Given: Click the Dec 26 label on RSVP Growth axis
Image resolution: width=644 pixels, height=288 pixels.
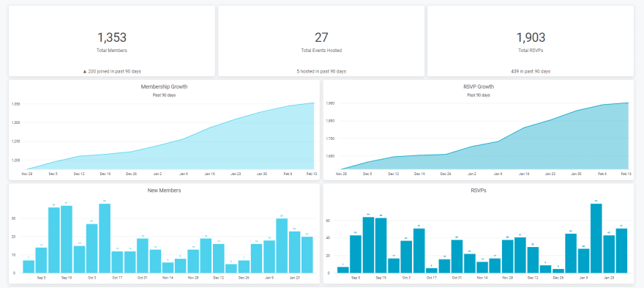Looking at the screenshot, I should [x=445, y=174].
